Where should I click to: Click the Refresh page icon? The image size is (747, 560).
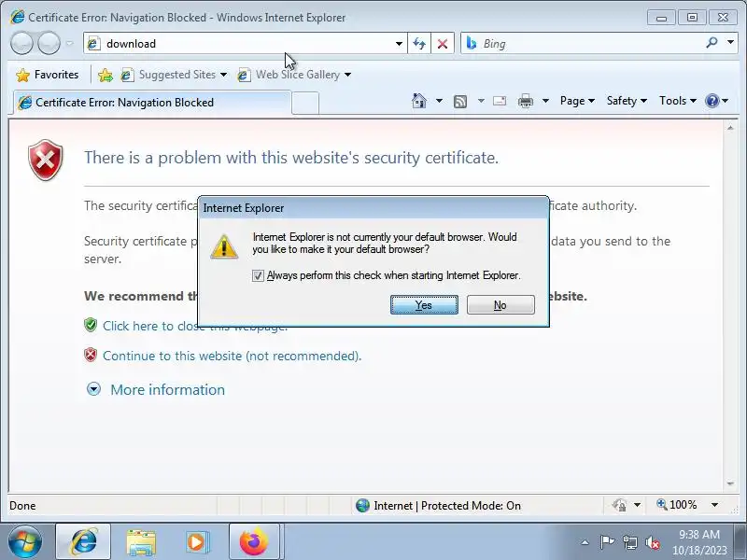419,44
